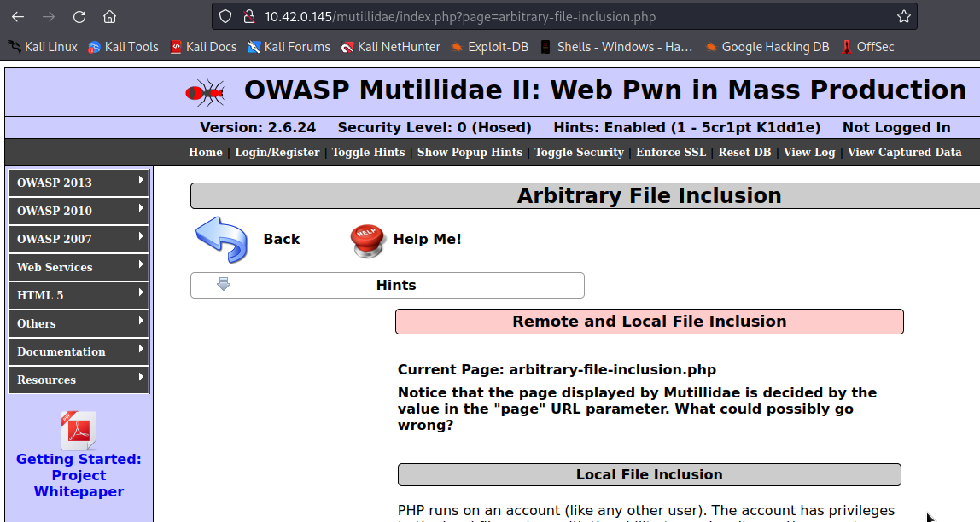This screenshot has height=522, width=980.
Task: Expand the Hints section bar
Action: coord(388,286)
